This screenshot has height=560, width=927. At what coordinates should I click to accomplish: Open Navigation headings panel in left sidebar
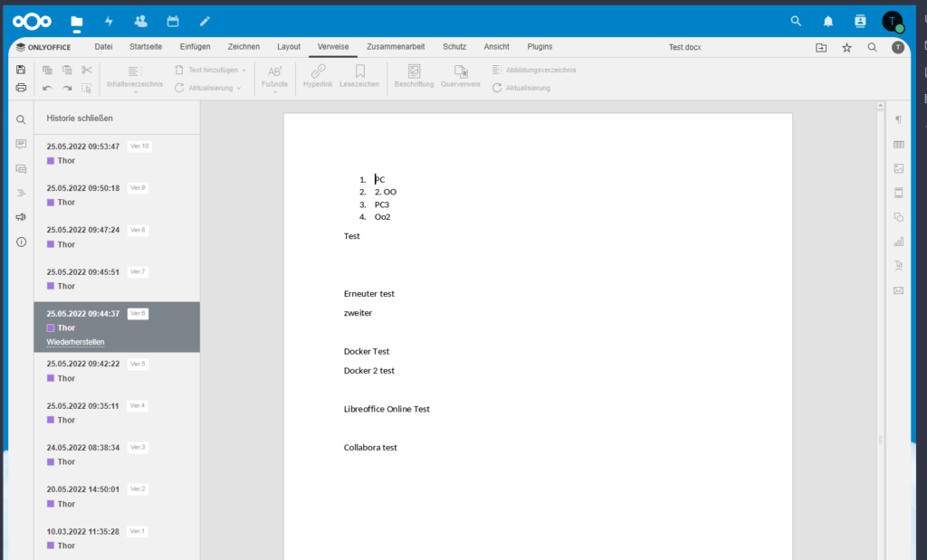coord(21,193)
